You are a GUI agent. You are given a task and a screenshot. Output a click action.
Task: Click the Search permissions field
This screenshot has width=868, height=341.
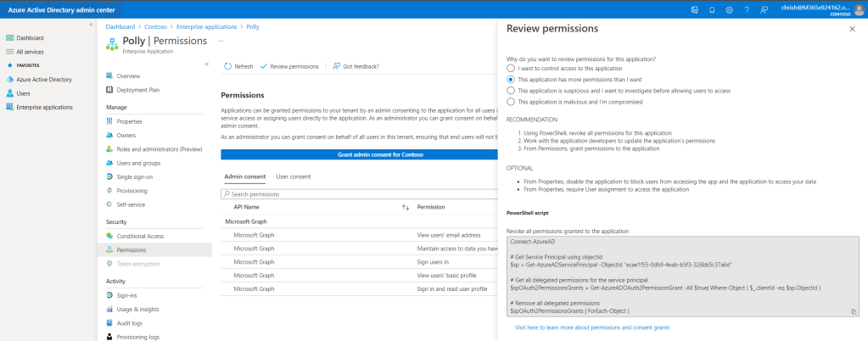point(356,194)
